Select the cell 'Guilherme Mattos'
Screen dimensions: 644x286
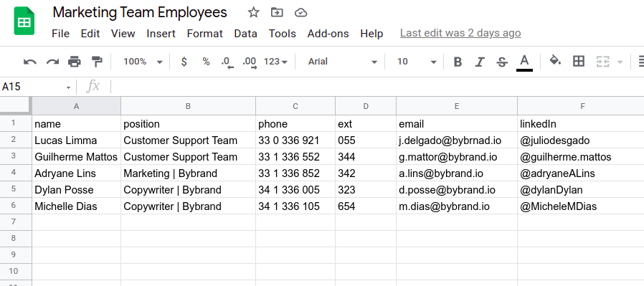pos(77,157)
